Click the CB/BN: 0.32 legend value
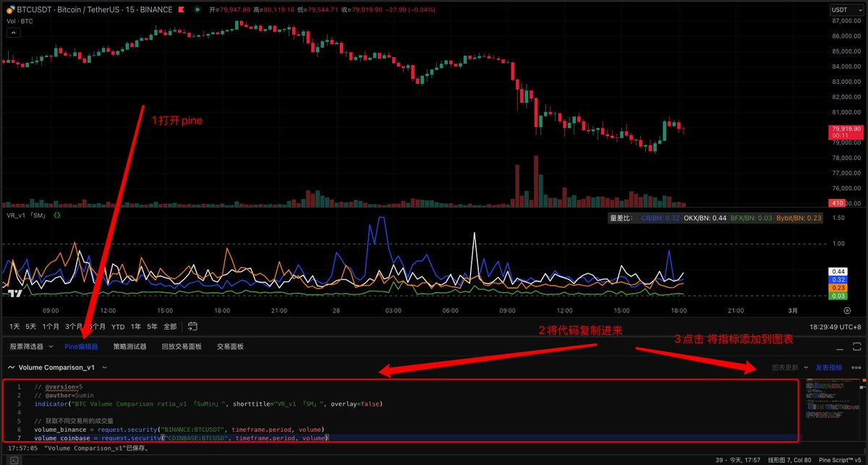The width and height of the screenshot is (868, 465). point(660,218)
